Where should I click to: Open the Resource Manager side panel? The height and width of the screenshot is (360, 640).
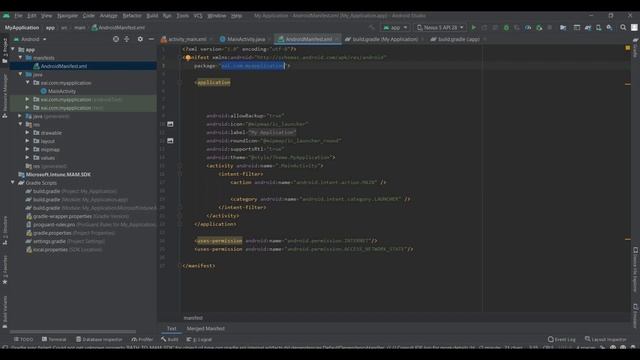pos(5,95)
